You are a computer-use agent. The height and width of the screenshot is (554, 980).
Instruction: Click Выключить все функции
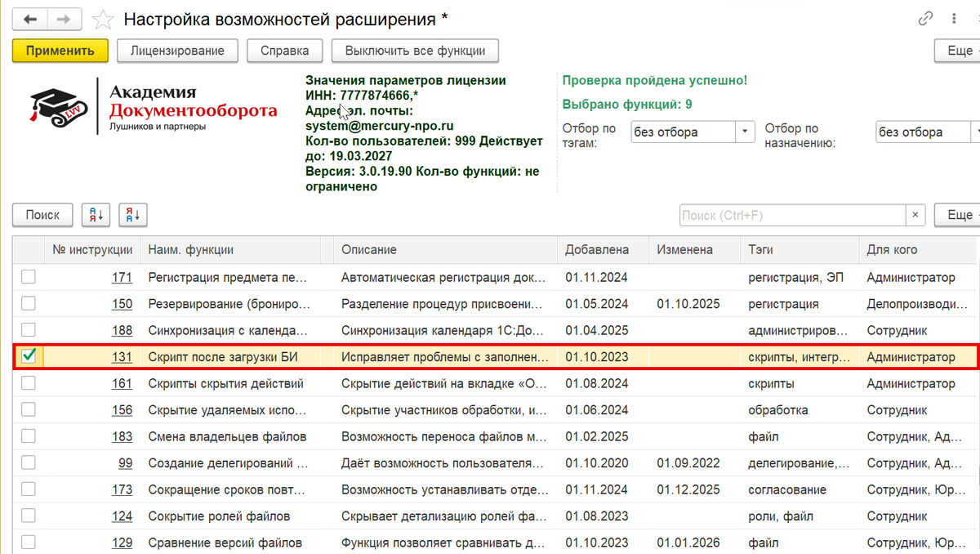[415, 51]
